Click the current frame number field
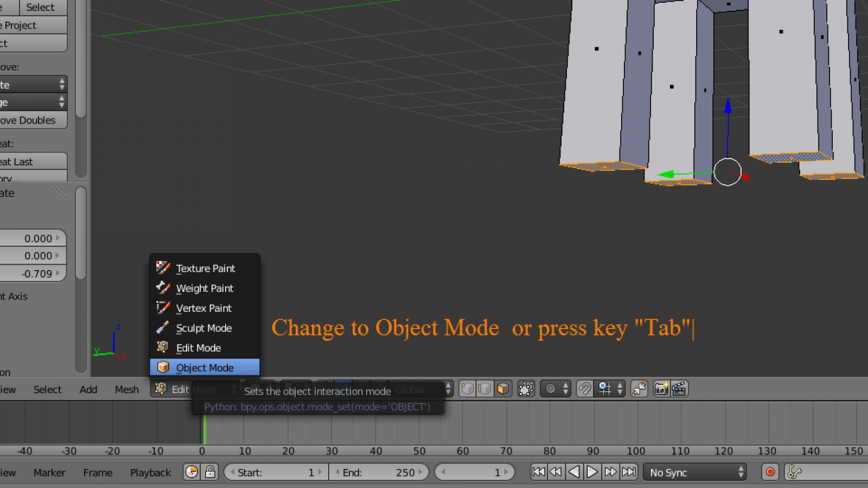The width and height of the screenshot is (868, 488). [475, 472]
